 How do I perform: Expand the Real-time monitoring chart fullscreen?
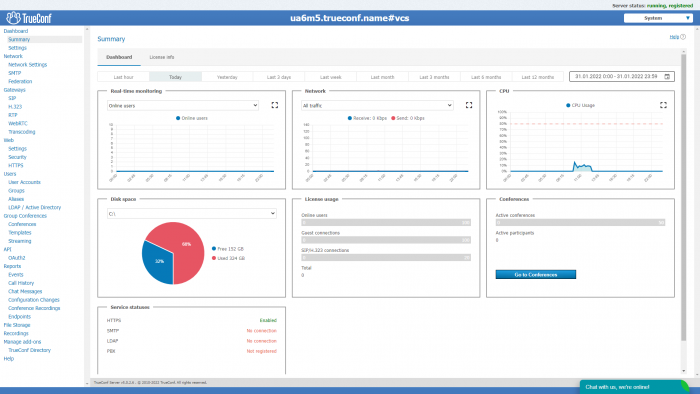275,105
